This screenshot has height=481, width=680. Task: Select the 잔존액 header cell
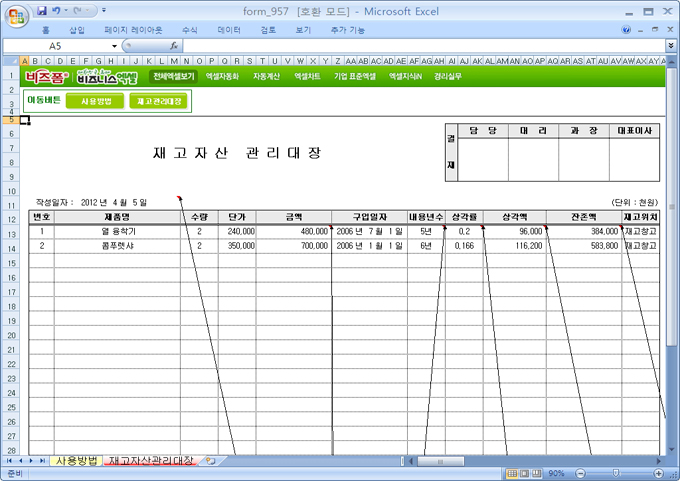click(x=584, y=217)
